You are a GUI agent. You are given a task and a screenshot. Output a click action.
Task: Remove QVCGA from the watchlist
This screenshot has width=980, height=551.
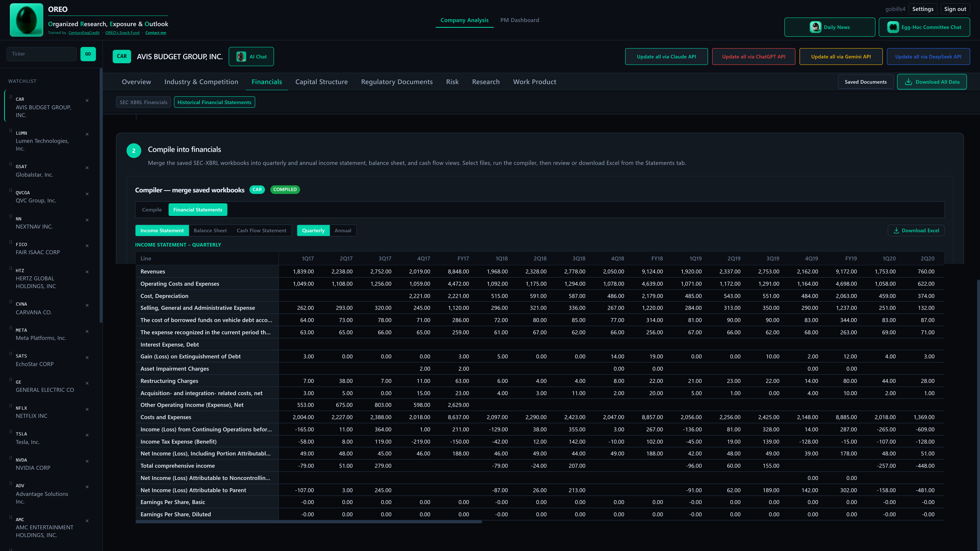[87, 194]
